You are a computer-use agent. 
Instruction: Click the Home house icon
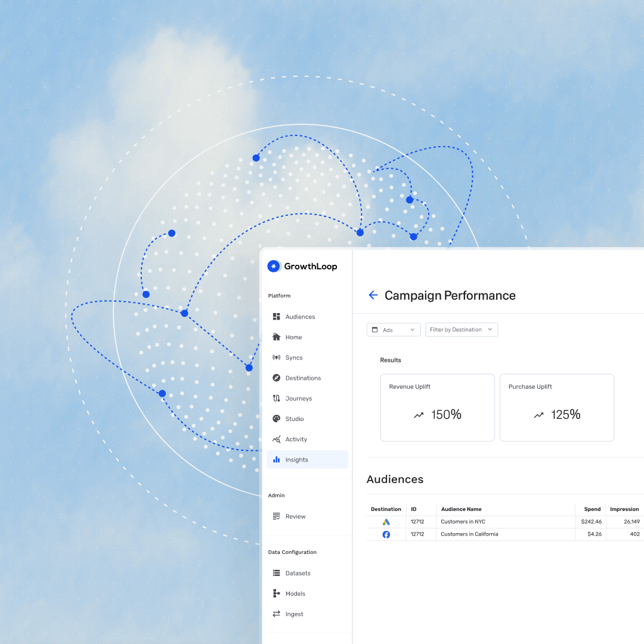coord(276,337)
